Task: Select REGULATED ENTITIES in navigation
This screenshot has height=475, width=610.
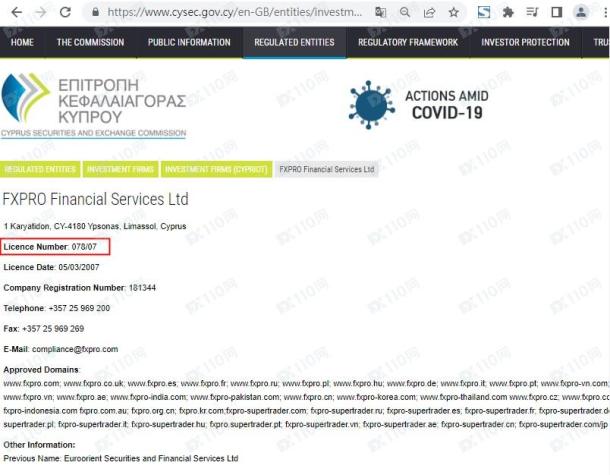Action: [294, 42]
